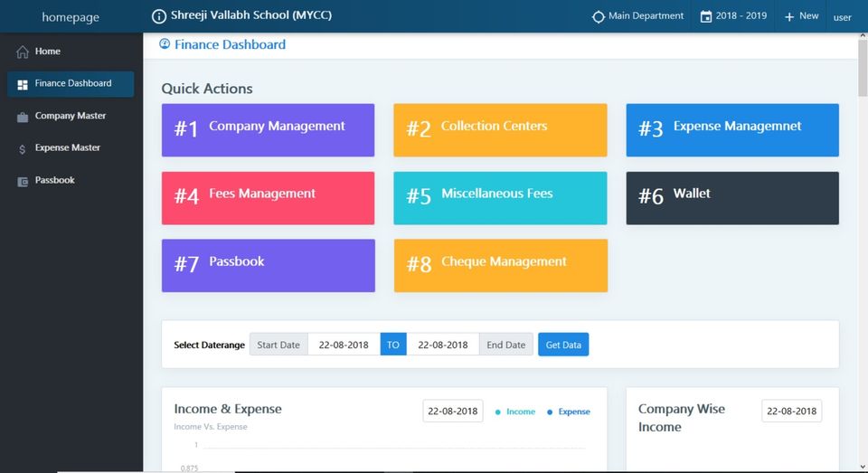This screenshot has width=868, height=473.
Task: Select the Passbook sidebar menu item
Action: point(55,180)
